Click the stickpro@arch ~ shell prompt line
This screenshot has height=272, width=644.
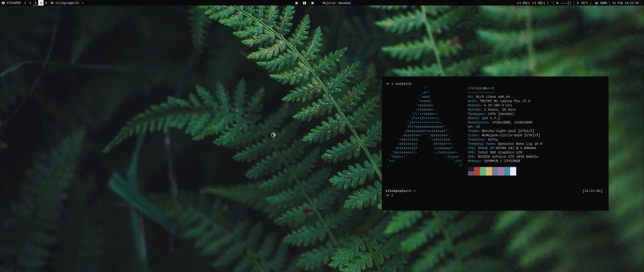400,191
